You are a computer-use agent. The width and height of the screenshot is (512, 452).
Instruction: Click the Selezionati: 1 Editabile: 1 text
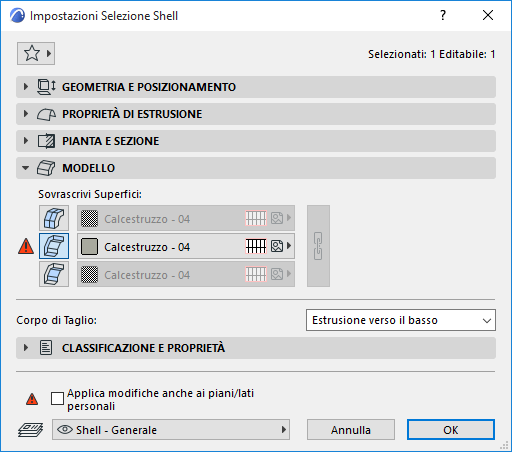tap(431, 54)
